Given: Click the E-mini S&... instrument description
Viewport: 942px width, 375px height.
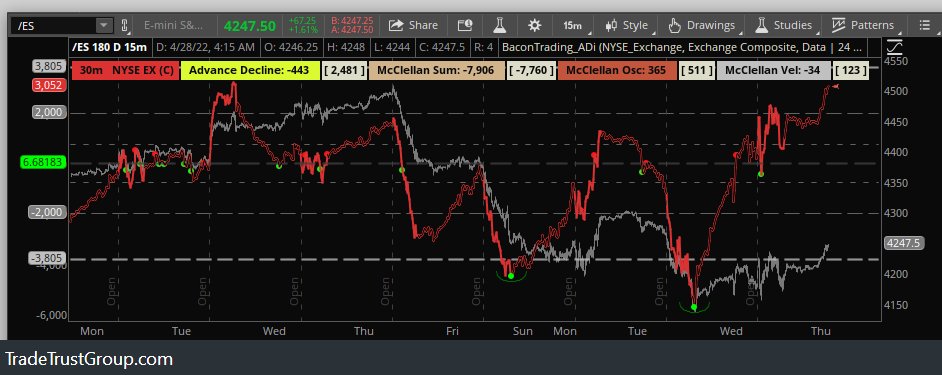Looking at the screenshot, I should pos(174,26).
